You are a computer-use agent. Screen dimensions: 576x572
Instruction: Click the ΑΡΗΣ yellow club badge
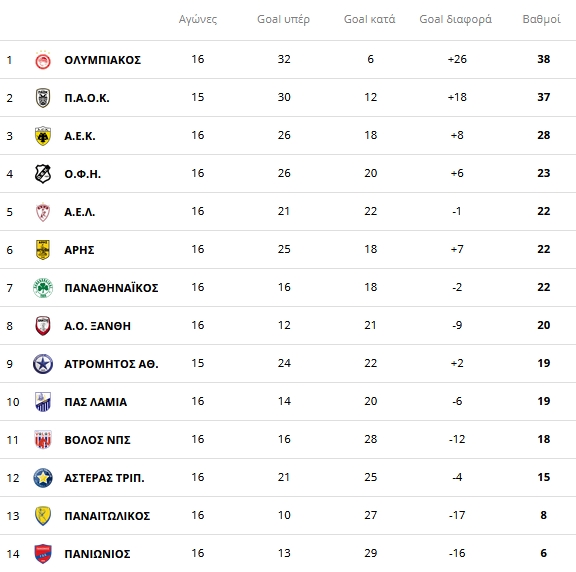(x=43, y=250)
